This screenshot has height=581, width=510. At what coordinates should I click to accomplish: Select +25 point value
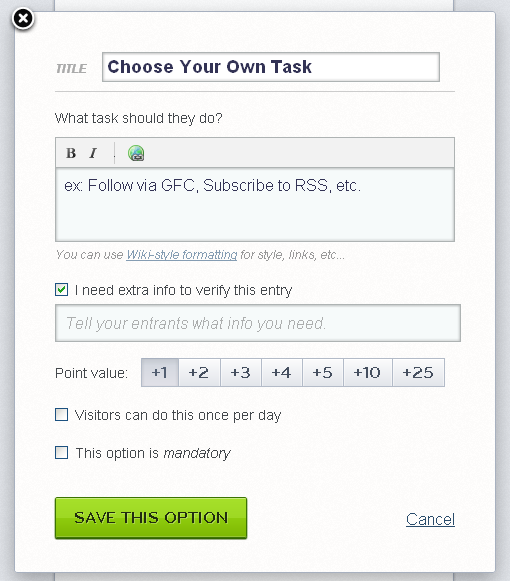click(x=418, y=372)
